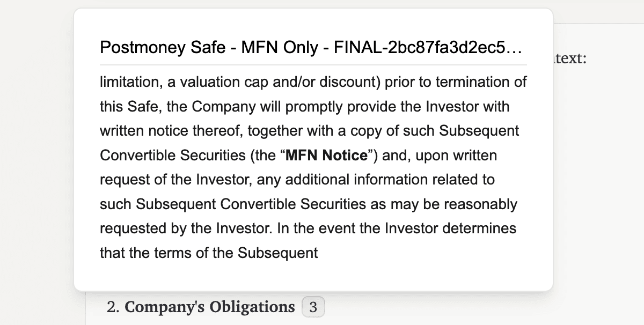
Task: Click the divider line under the popup title
Action: pyautogui.click(x=313, y=64)
